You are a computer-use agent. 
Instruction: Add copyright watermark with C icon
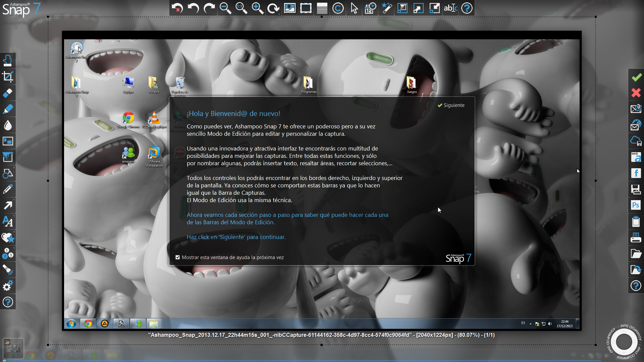338,8
